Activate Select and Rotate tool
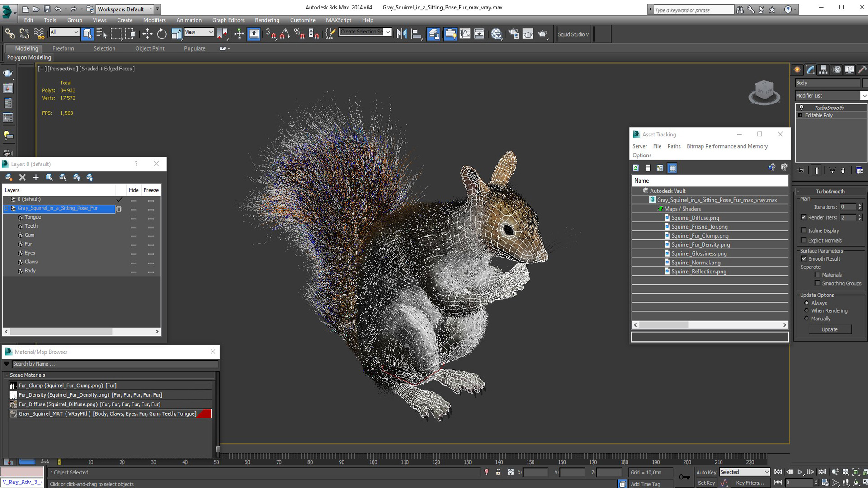The height and width of the screenshot is (488, 868). tap(162, 34)
